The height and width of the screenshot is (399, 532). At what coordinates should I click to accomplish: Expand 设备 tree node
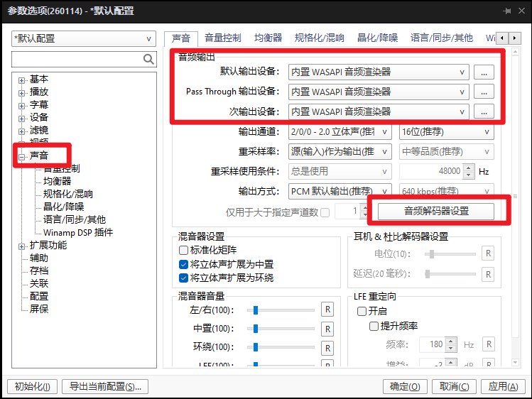(22, 119)
